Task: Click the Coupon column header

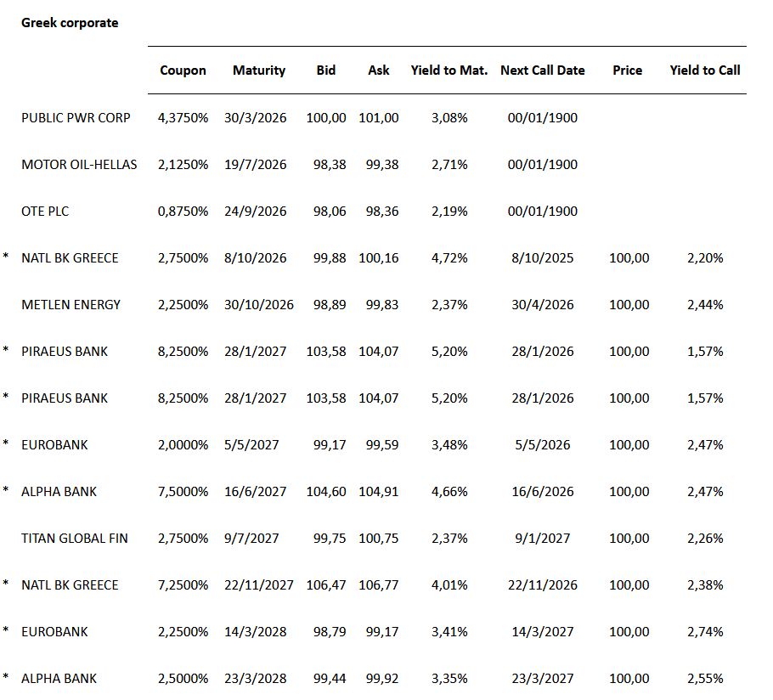Action: 183,71
